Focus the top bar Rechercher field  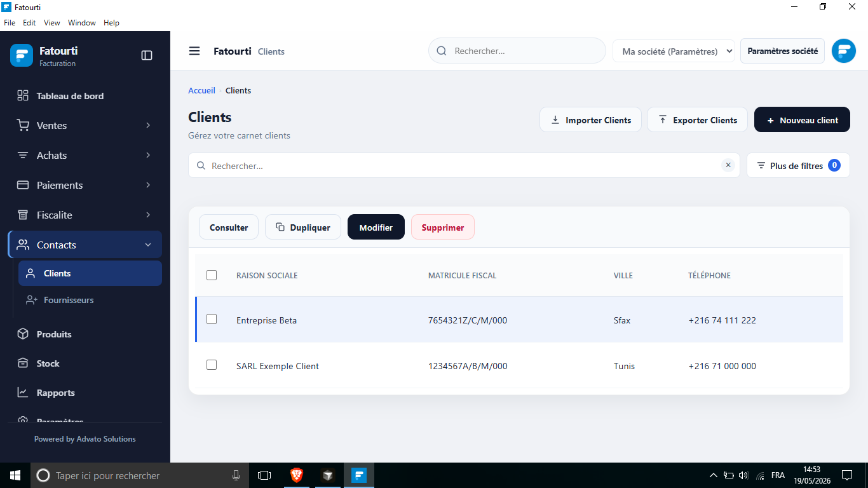tap(517, 51)
